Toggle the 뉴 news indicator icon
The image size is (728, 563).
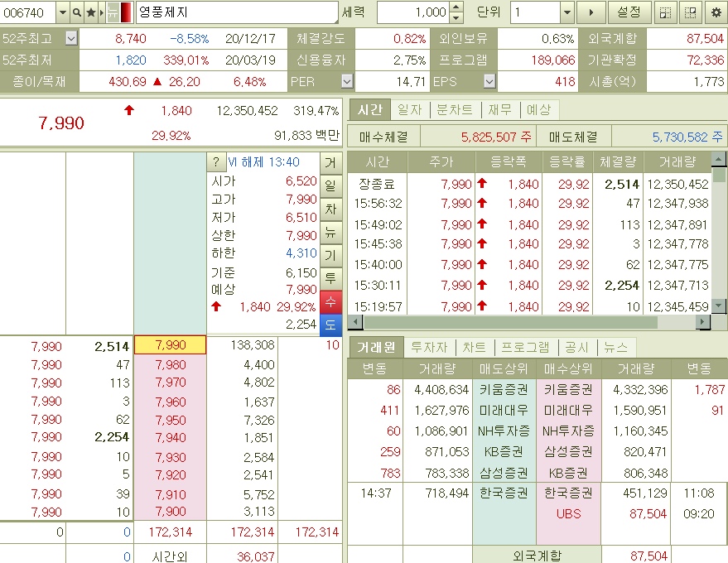coord(113,12)
